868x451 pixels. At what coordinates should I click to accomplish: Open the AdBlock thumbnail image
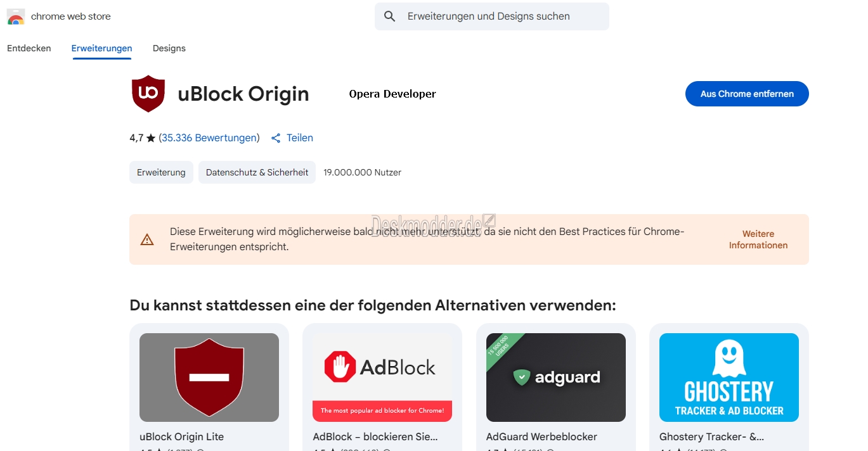382,378
